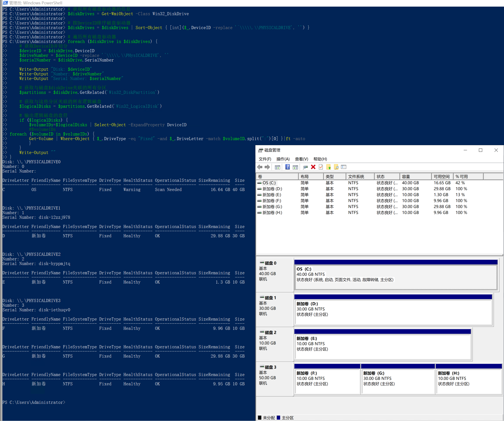Click the forward arrow in Disk Management toolbar
The width and height of the screenshot is (504, 421).
point(267,167)
